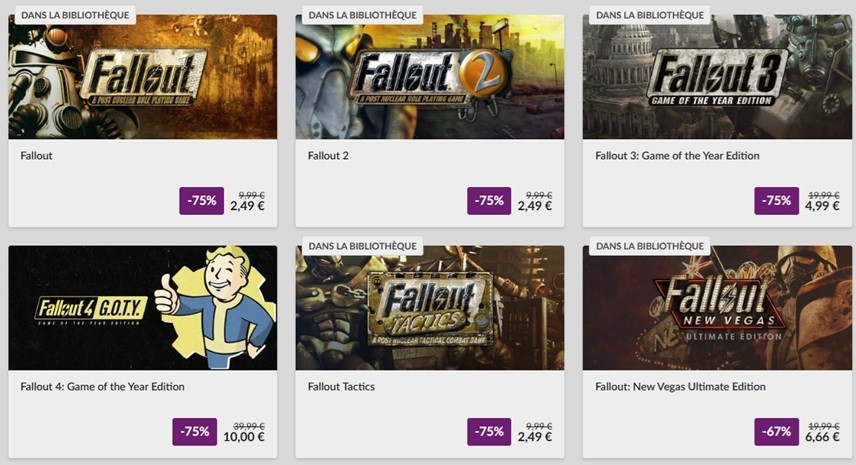Click the 4,99 € price for Fallout 3
The height and width of the screenshot is (465, 856).
tap(822, 206)
